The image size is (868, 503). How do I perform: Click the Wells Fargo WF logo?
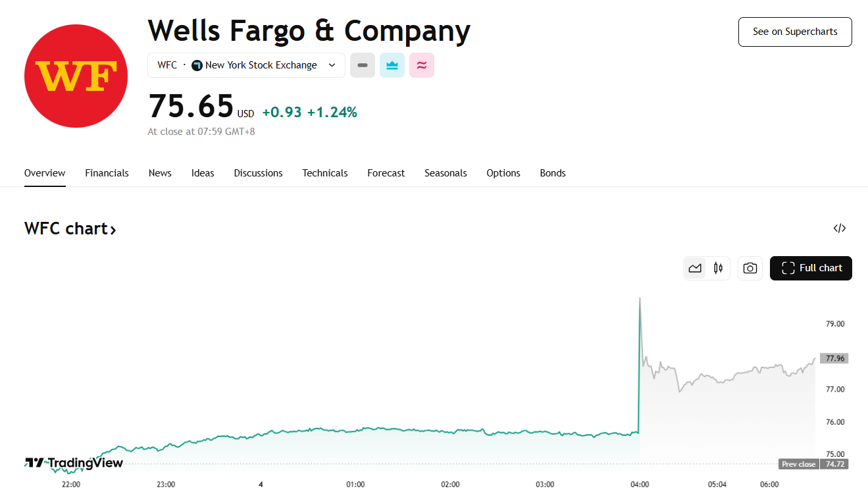coord(76,76)
